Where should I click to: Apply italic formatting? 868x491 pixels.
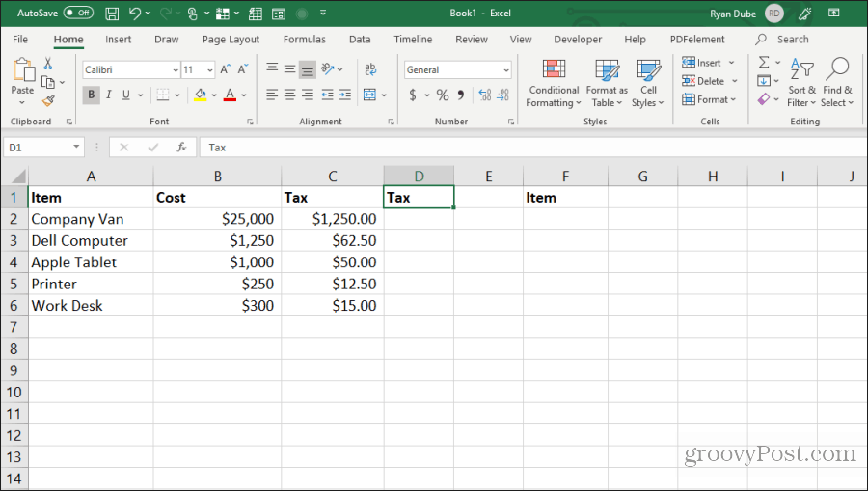click(x=108, y=95)
